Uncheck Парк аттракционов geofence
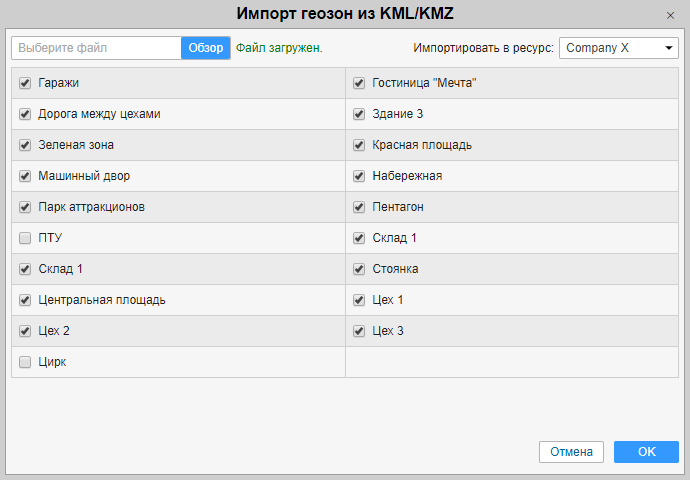690x480 pixels. point(26,207)
